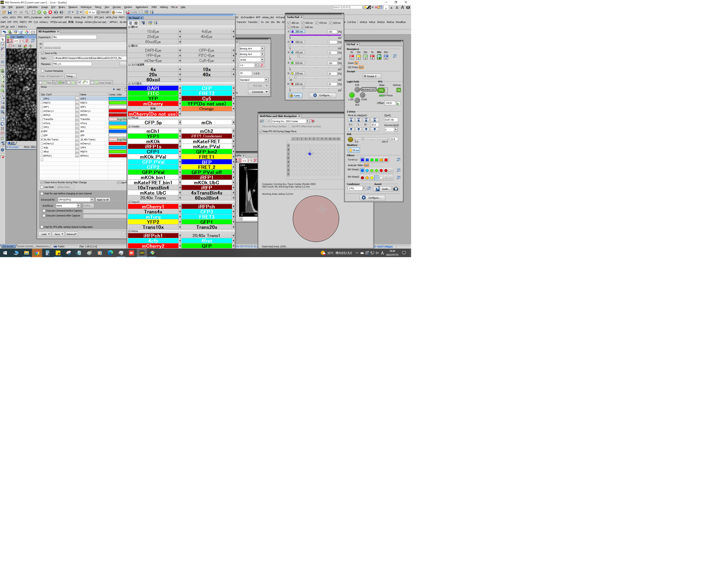Click the camera icon in Assist section
The height and width of the screenshot is (564, 728).
pos(396,189)
